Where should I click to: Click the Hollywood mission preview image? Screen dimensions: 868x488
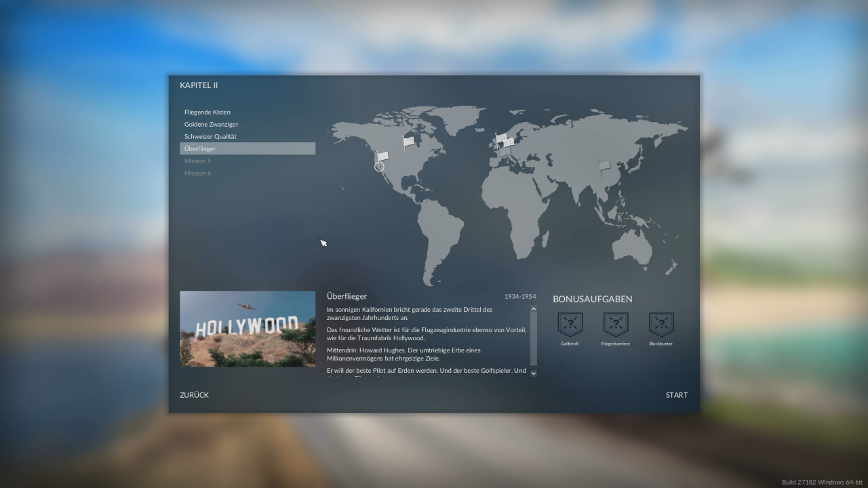pyautogui.click(x=248, y=329)
